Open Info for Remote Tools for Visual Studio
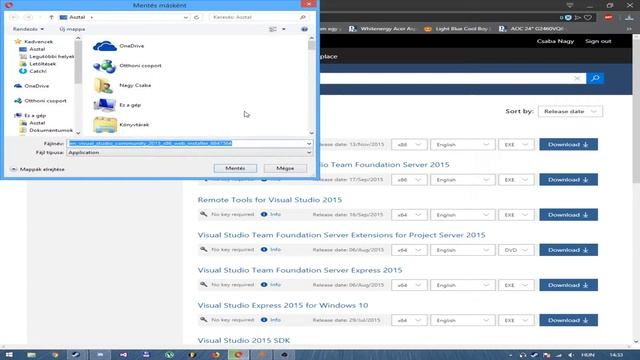The image size is (640, 360). [x=271, y=214]
